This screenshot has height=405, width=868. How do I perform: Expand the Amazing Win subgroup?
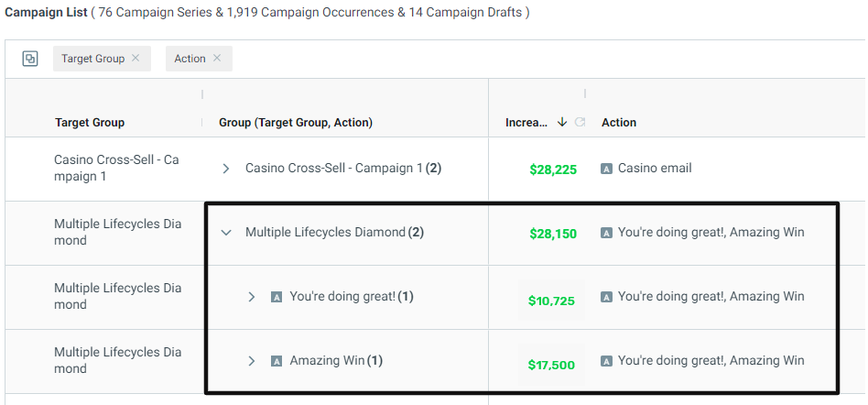point(252,361)
